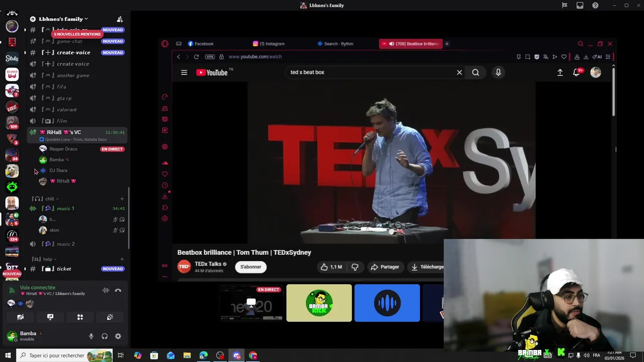This screenshot has height=362, width=644.
Task: Go to YouTube home via logo
Action: pyautogui.click(x=212, y=72)
